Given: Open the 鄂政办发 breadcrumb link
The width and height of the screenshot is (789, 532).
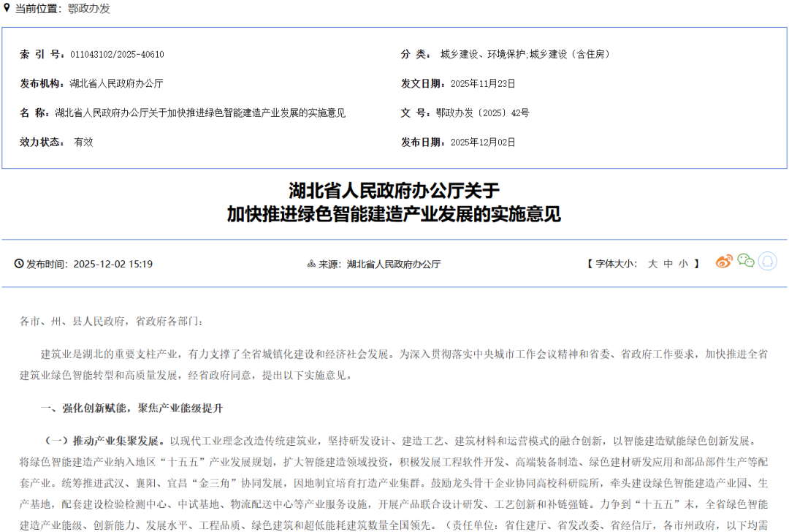Looking at the screenshot, I should (87, 10).
